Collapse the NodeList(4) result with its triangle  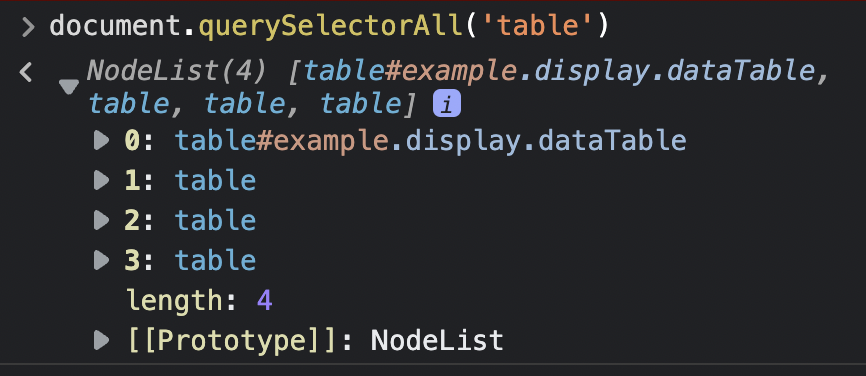pyautogui.click(x=69, y=87)
